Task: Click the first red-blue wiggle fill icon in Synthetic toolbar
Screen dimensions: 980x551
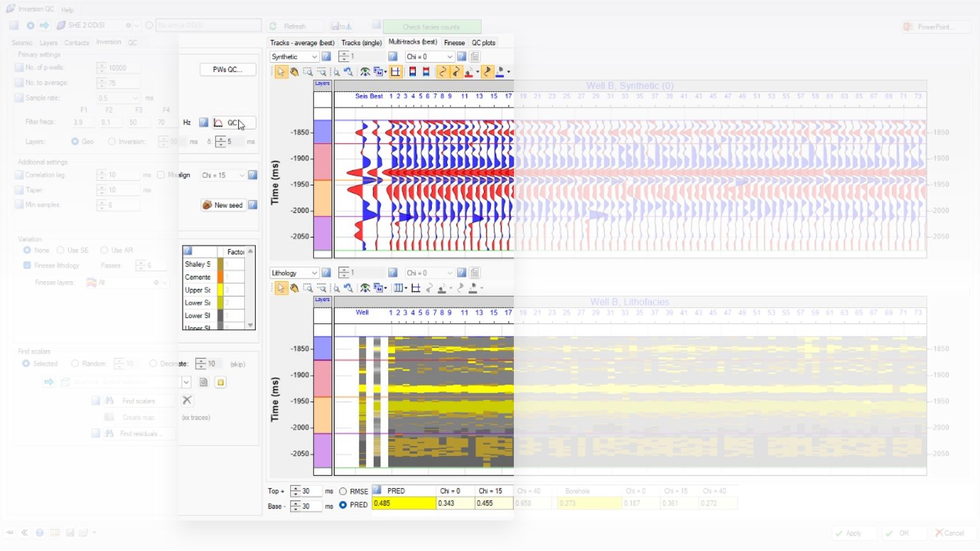Action: click(x=412, y=72)
